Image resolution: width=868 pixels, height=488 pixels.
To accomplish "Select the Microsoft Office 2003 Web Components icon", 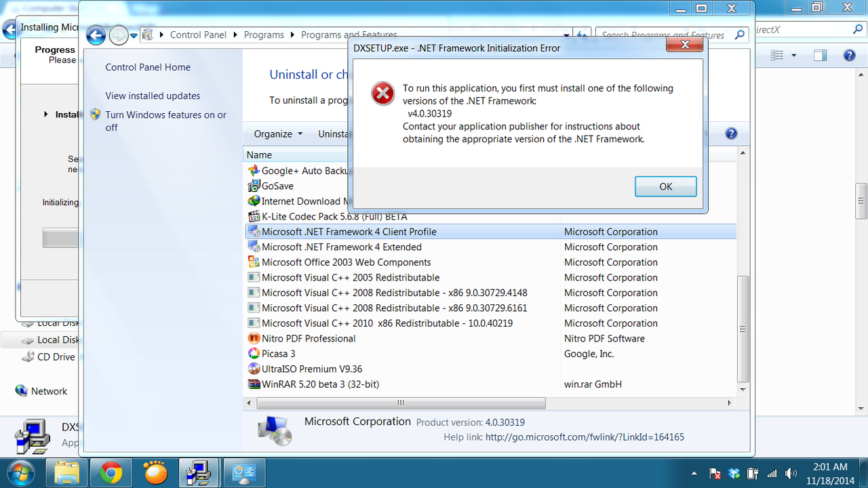I will [x=254, y=262].
